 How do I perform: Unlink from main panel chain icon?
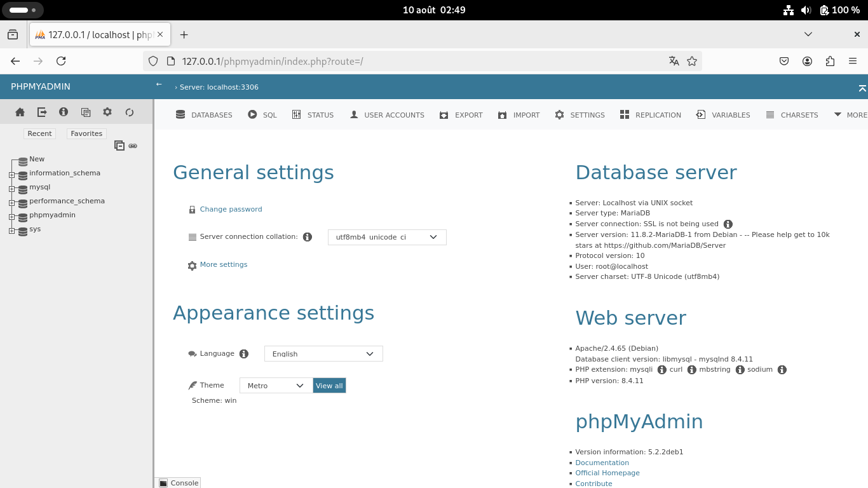point(133,146)
